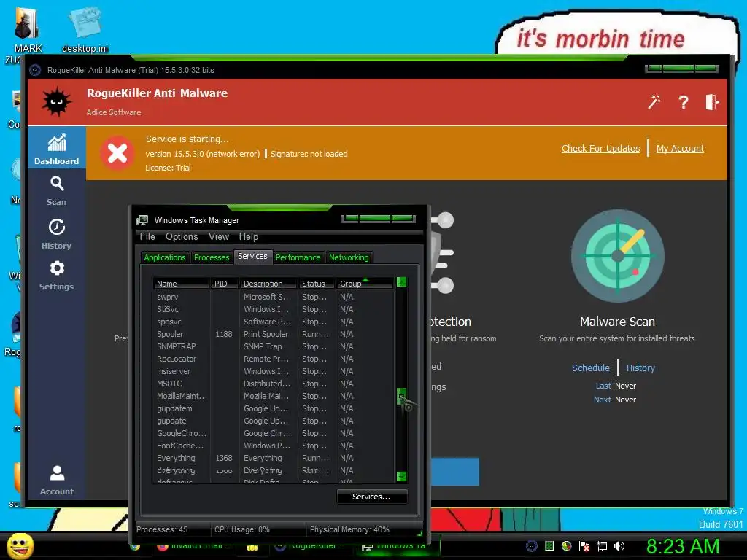The image size is (747, 560).
Task: Select the swprv service row
Action: 274,297
